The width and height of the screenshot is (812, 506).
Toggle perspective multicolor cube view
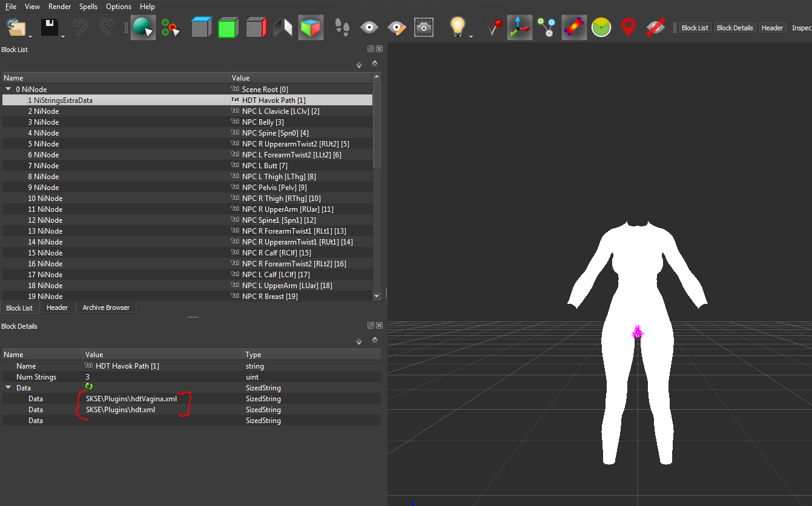pos(311,28)
